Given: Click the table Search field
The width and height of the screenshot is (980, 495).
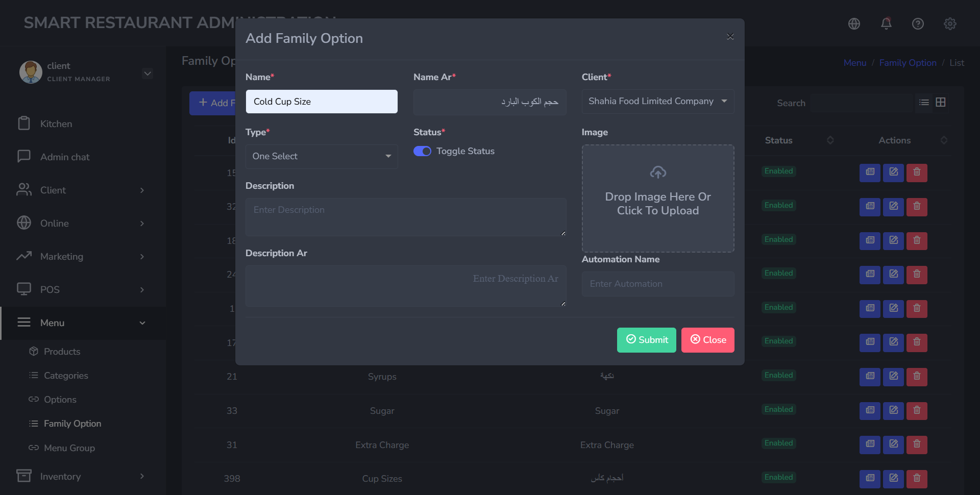Looking at the screenshot, I should (x=862, y=103).
